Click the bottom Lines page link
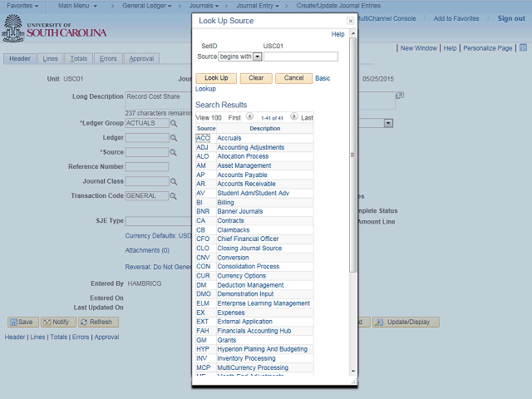Image resolution: width=532 pixels, height=399 pixels. pyautogui.click(x=37, y=337)
